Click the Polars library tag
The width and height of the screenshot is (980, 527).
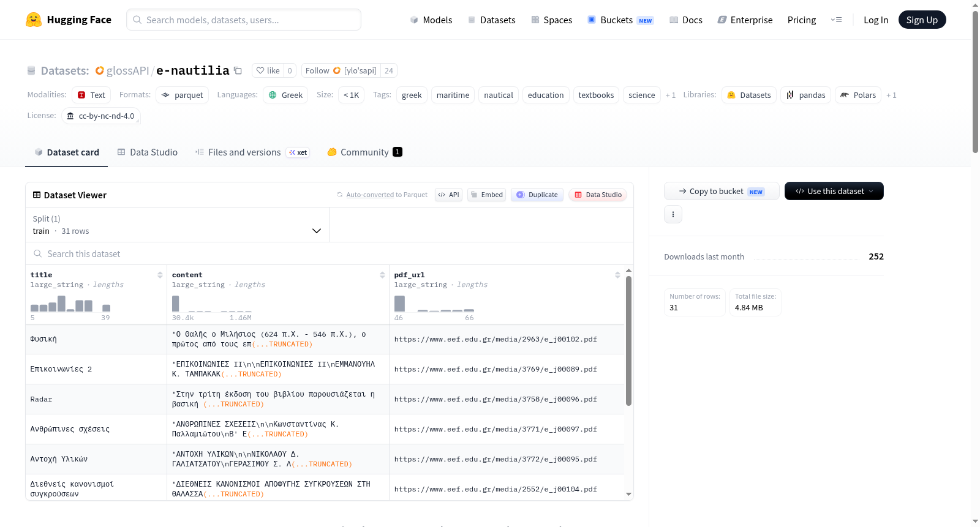[x=858, y=95]
